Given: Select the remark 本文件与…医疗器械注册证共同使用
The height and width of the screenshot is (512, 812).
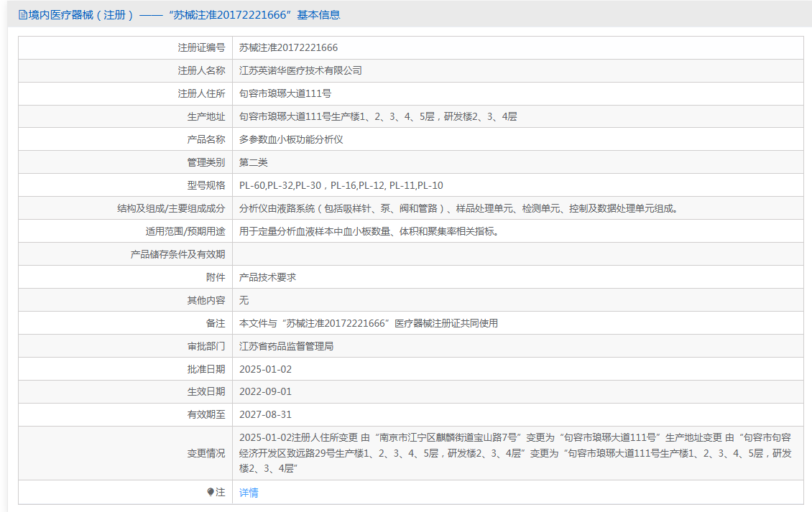Looking at the screenshot, I should pos(368,323).
